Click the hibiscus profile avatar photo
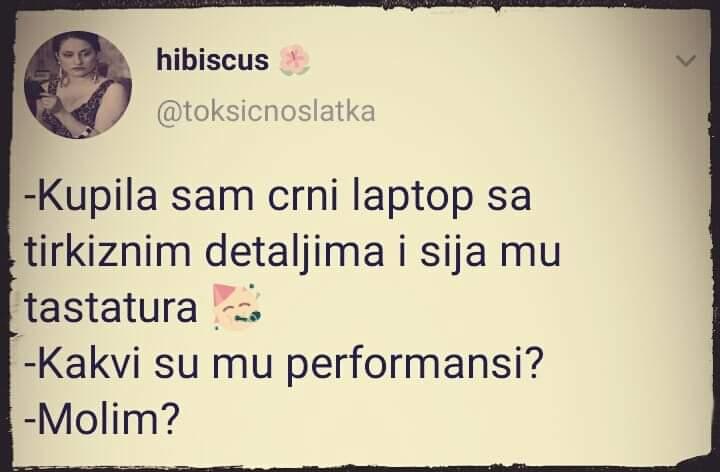720x472 pixels. click(78, 84)
